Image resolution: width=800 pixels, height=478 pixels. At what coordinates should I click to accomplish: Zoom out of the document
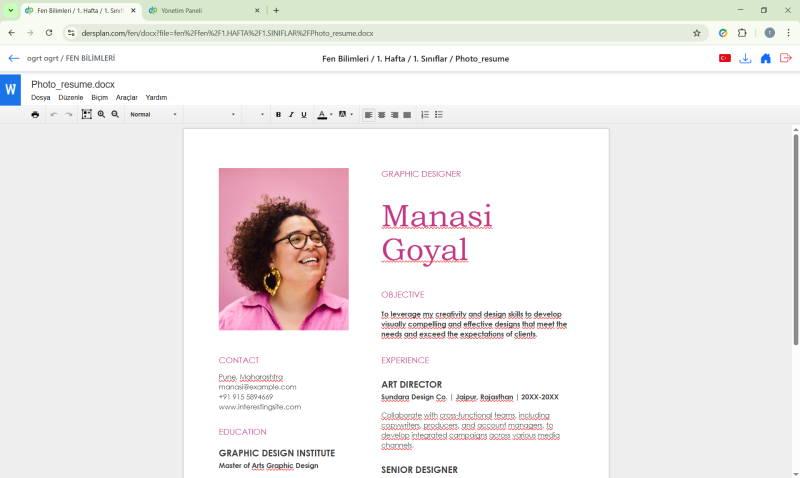[115, 115]
